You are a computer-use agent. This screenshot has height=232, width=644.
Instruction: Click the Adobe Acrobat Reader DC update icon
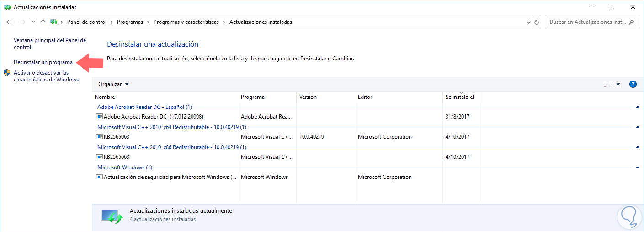(99, 117)
